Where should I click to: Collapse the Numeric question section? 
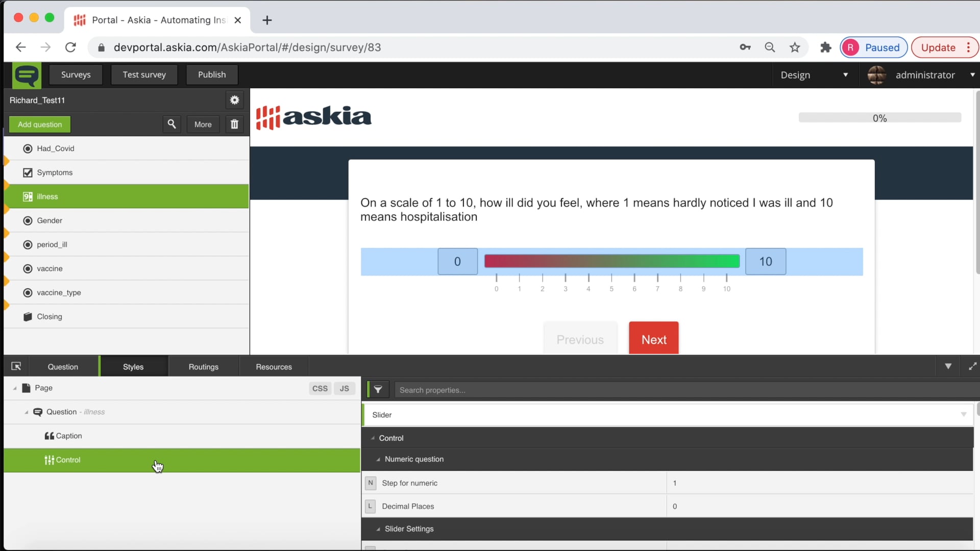coord(378,459)
